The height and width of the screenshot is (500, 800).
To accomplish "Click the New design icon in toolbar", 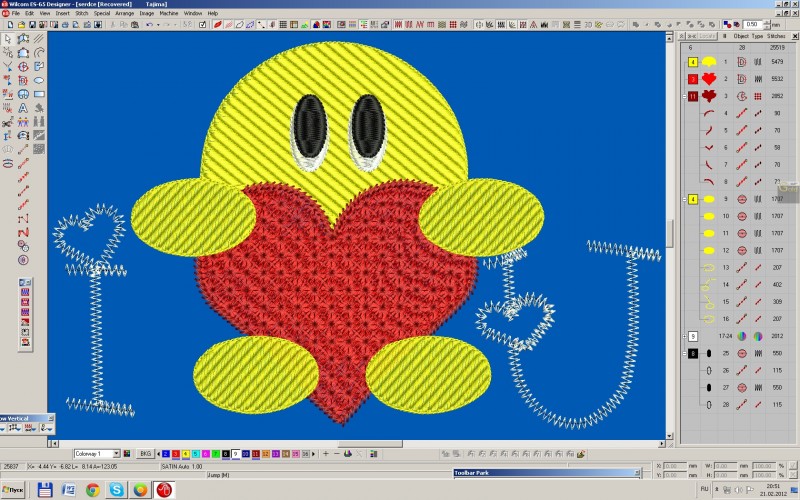I will 10,24.
